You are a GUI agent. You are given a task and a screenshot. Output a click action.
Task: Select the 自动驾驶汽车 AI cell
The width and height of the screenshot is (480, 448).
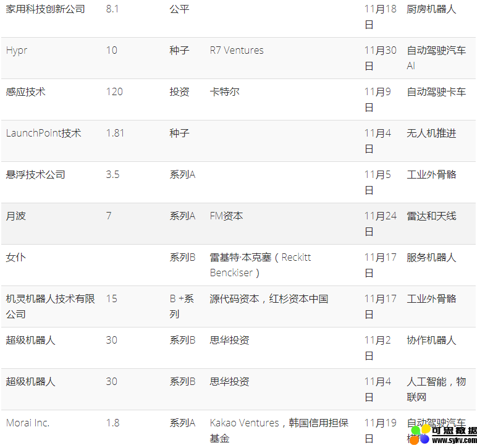pos(436,58)
